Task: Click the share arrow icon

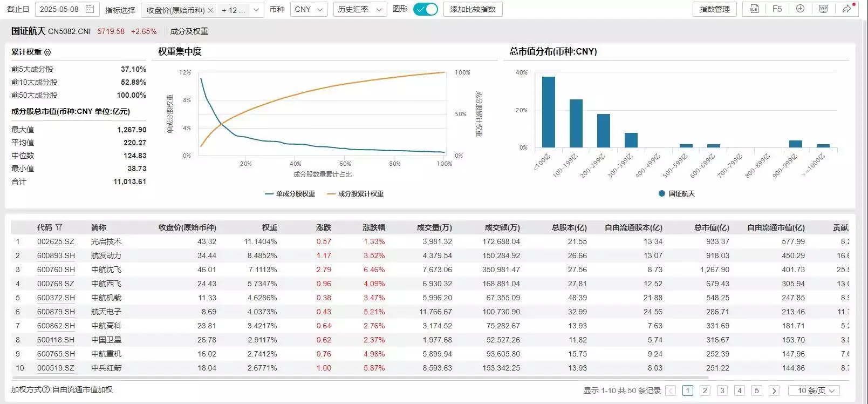Action: point(847,9)
